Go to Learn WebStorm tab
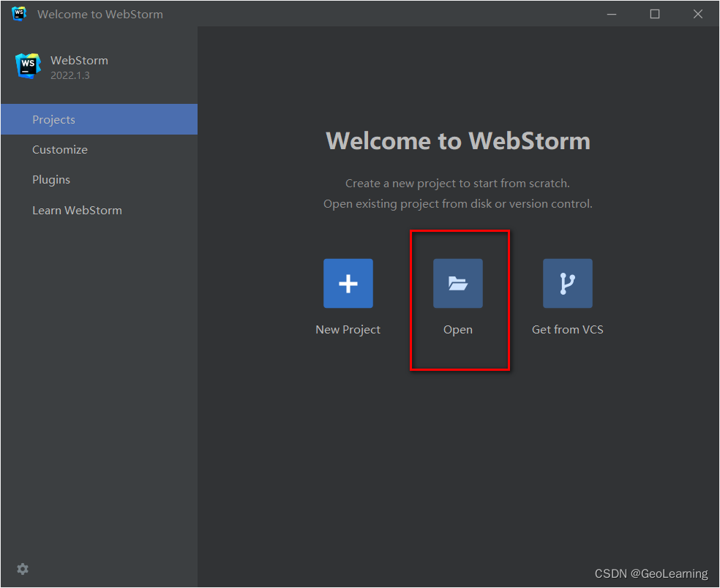Screen dimensions: 720x588 (x=100, y=210)
